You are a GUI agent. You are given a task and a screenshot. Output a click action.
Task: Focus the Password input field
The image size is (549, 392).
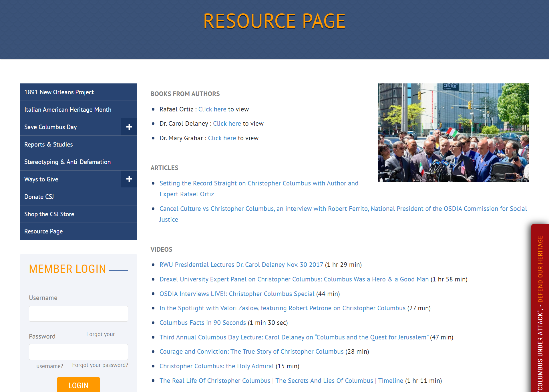tap(78, 352)
